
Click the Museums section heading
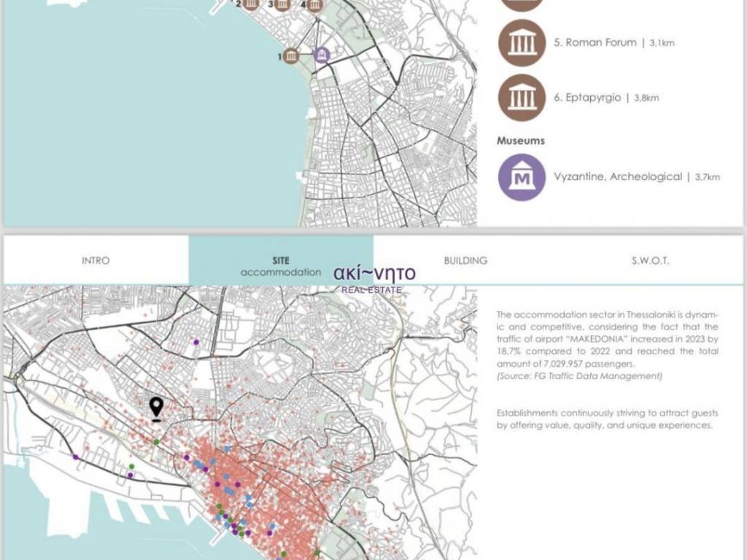coord(521,140)
